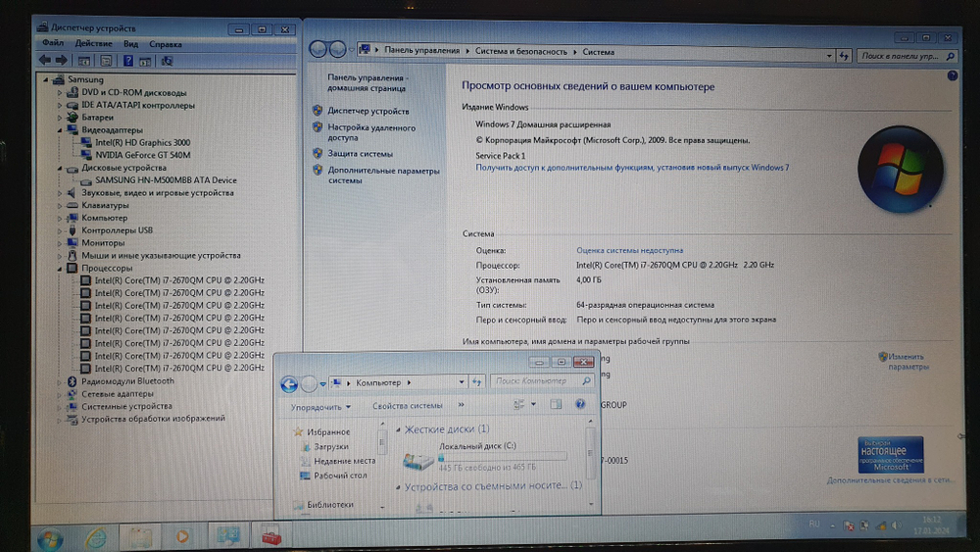Expand the DVD и CD-ROM дисководы node
This screenshot has width=980, height=552.
[61, 92]
